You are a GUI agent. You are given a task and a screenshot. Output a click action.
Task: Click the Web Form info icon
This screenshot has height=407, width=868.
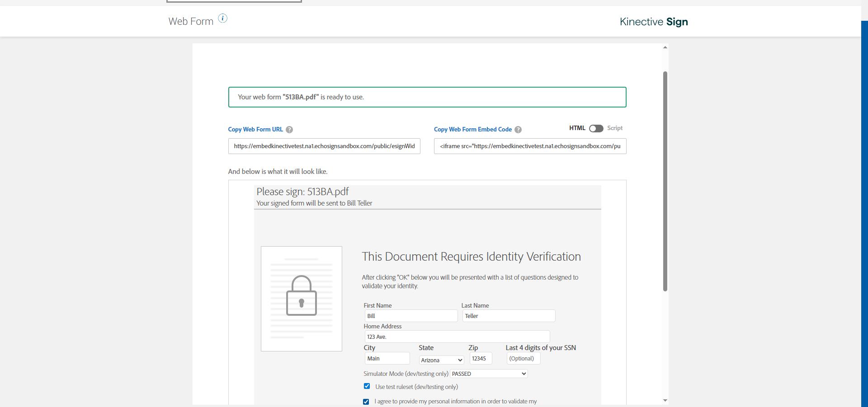tap(223, 18)
